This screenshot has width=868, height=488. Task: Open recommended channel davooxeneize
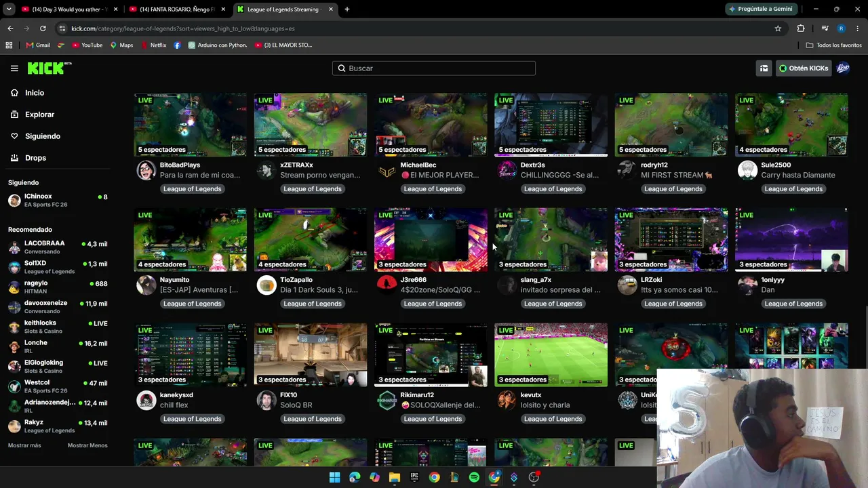pos(58,307)
